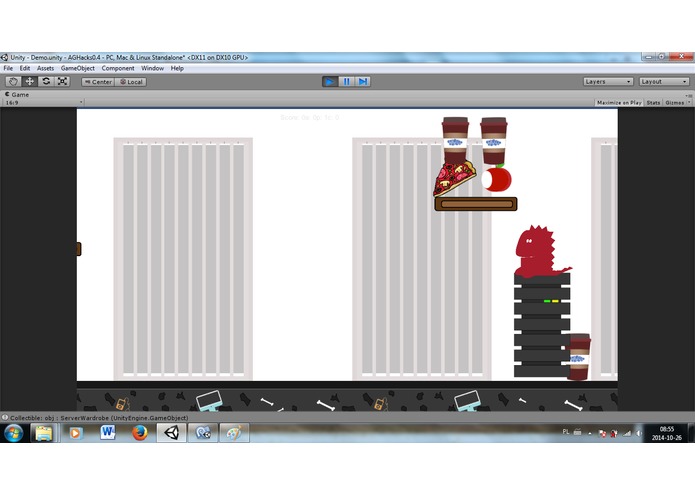Image resolution: width=695 pixels, height=494 pixels.
Task: Click the PL language indicator
Action: point(566,432)
